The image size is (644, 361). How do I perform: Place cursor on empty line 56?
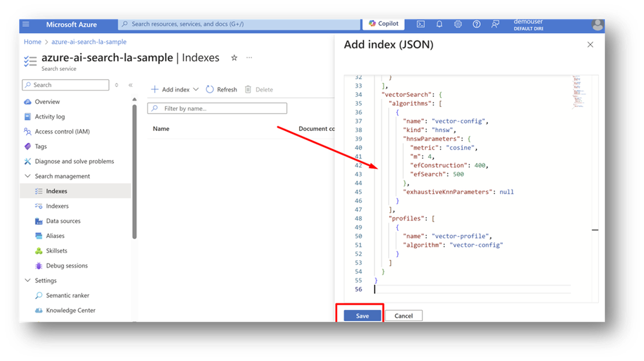click(473, 289)
